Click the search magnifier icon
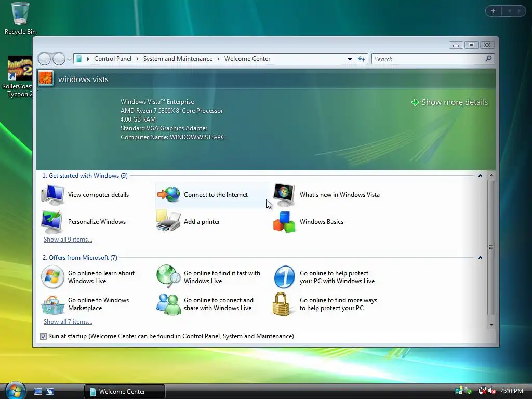Screen dimensions: 532x399 [x=488, y=59]
